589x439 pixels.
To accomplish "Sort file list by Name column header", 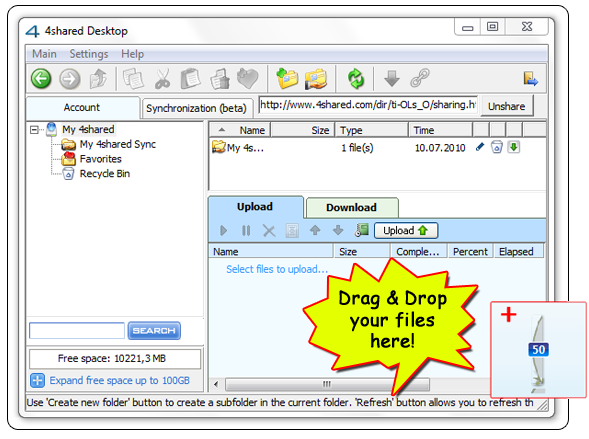I will click(239, 130).
